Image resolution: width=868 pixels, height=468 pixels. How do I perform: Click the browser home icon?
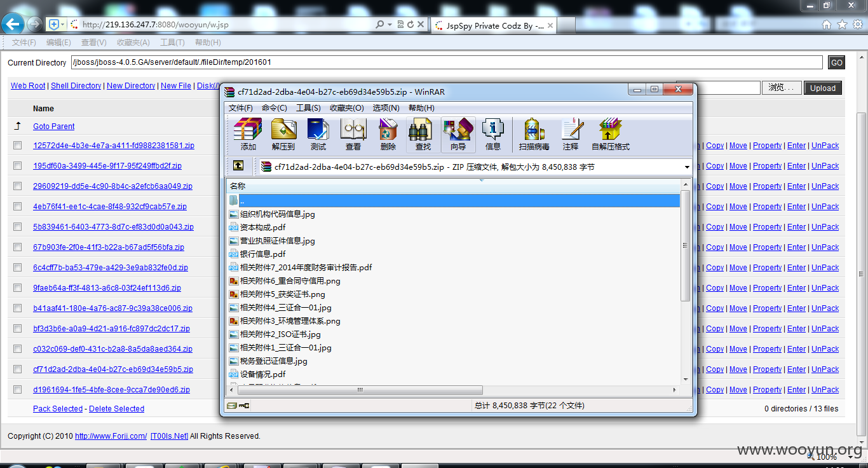[827, 25]
